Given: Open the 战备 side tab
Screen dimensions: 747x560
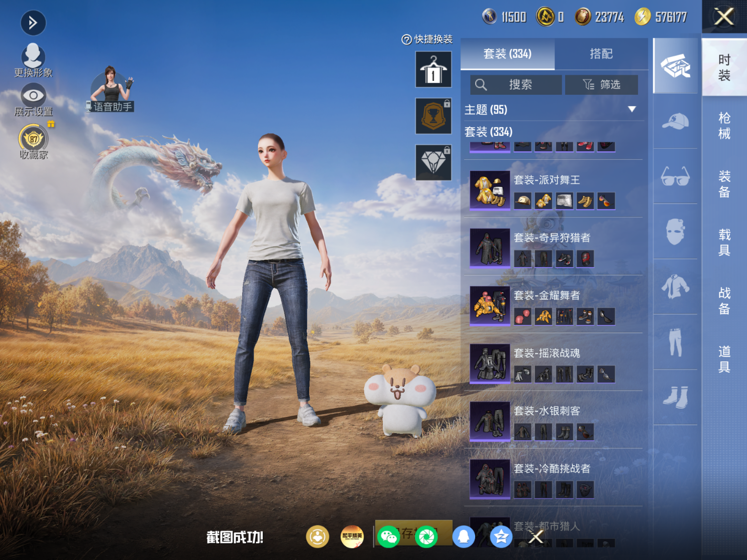Looking at the screenshot, I should pos(725,301).
